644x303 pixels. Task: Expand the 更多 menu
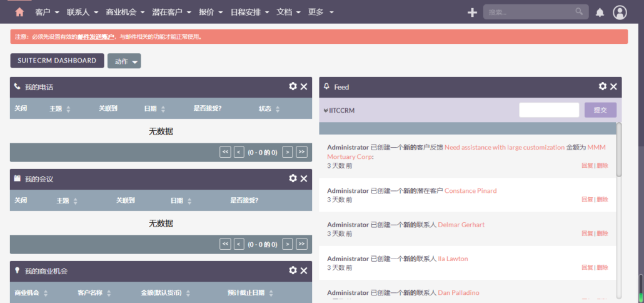tap(321, 12)
